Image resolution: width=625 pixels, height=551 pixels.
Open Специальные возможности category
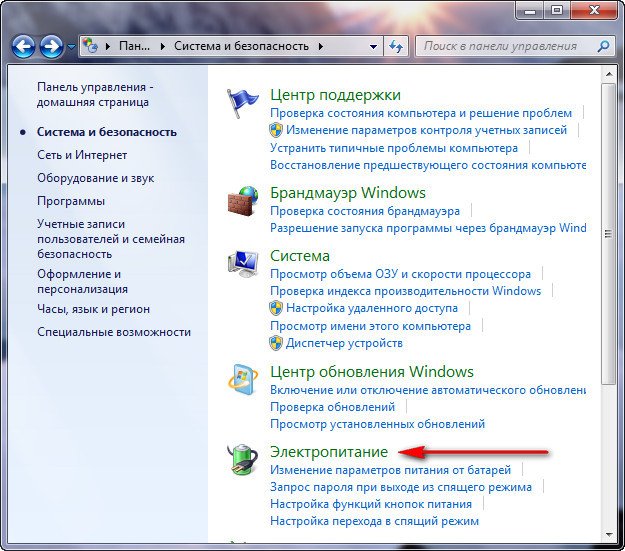pos(114,332)
